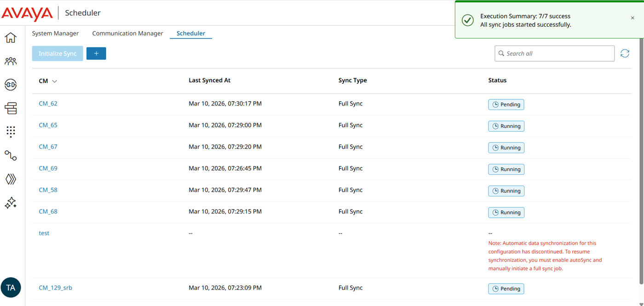Click Full Sync in the CM_69 row

click(x=351, y=168)
